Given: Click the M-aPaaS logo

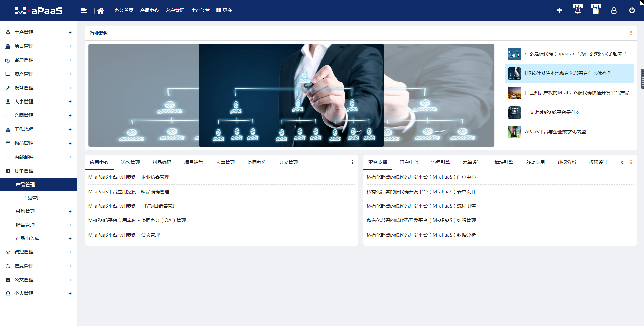Looking at the screenshot, I should [39, 11].
